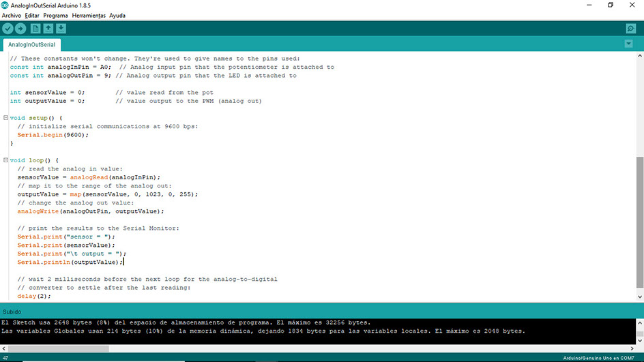Open the Editar menu

32,16
